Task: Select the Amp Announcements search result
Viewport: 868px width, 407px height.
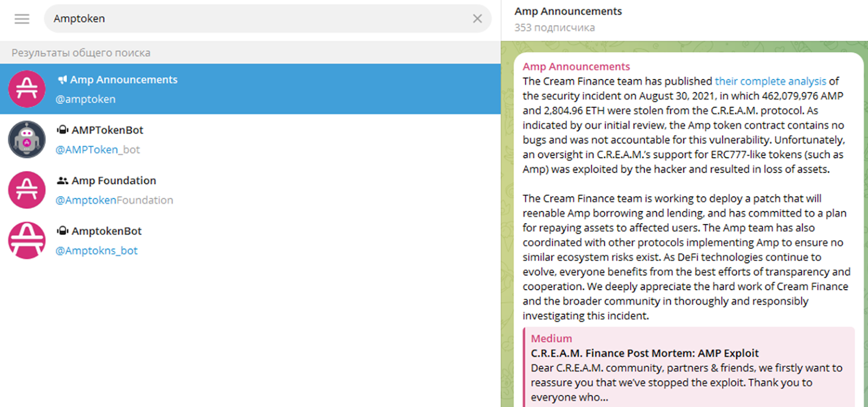Action: [250, 89]
